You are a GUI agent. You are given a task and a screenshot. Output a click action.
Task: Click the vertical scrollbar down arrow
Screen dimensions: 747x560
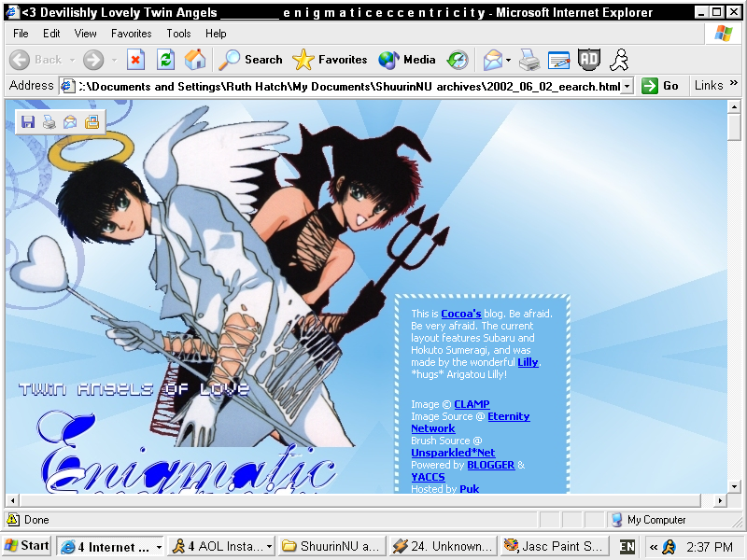[x=734, y=486]
